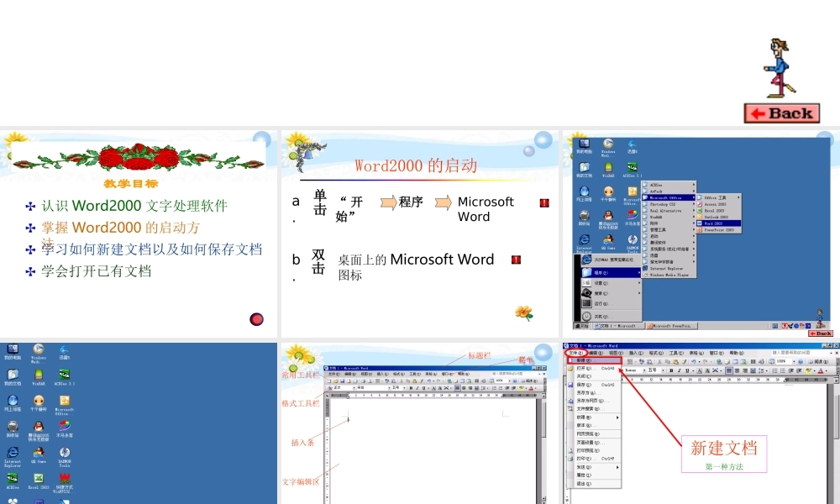This screenshot has width=840, height=504.
Task: Toggle Italic button in Word formatting toolbar
Action: [x=679, y=370]
